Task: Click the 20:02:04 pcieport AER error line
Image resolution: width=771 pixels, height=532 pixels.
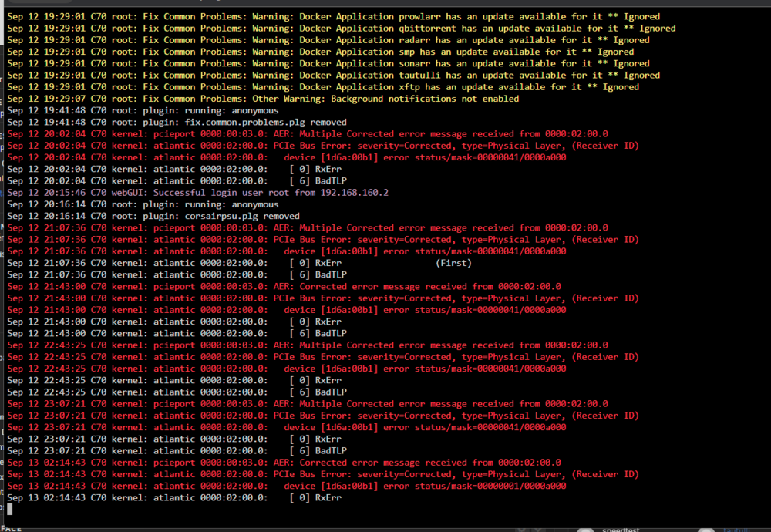Action: tap(308, 134)
